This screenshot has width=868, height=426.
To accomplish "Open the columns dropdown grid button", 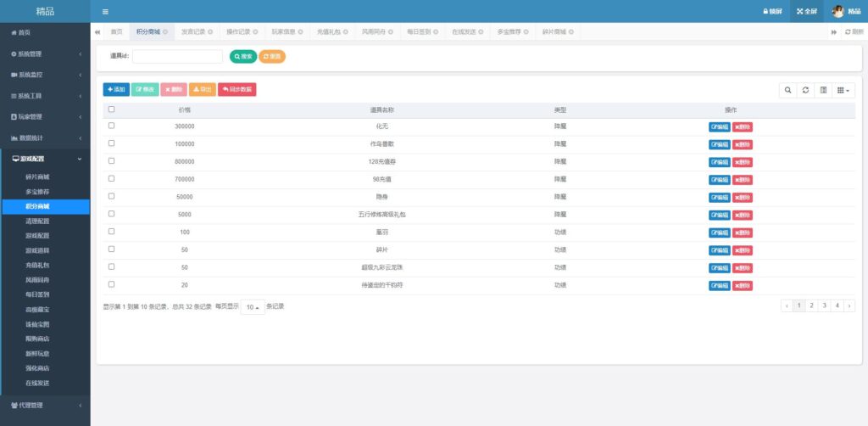I will [843, 89].
